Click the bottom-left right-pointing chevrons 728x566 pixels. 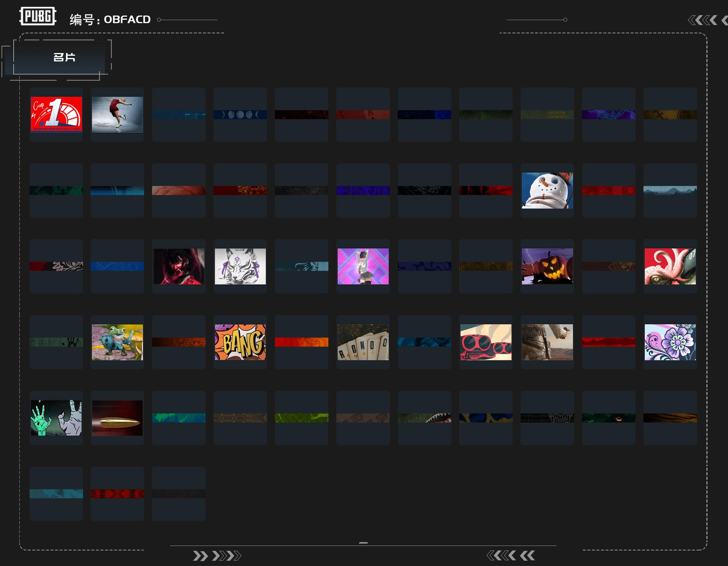(217, 556)
